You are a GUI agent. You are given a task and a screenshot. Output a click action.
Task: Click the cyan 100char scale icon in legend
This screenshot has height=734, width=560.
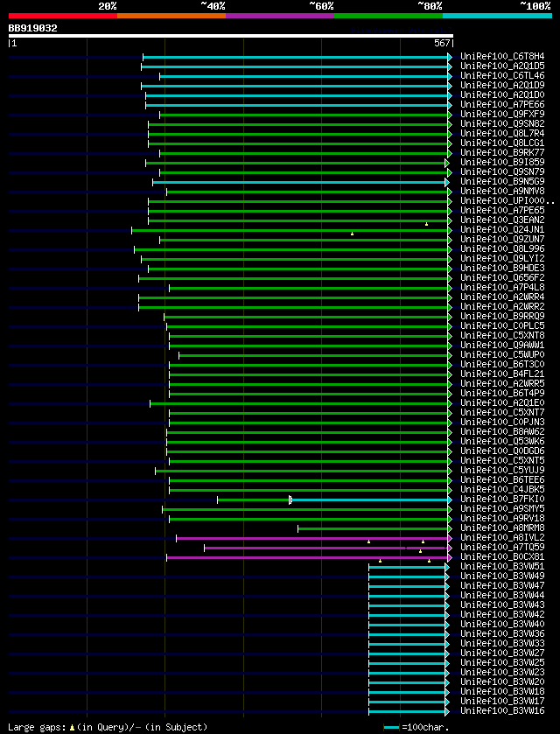[x=391, y=728]
